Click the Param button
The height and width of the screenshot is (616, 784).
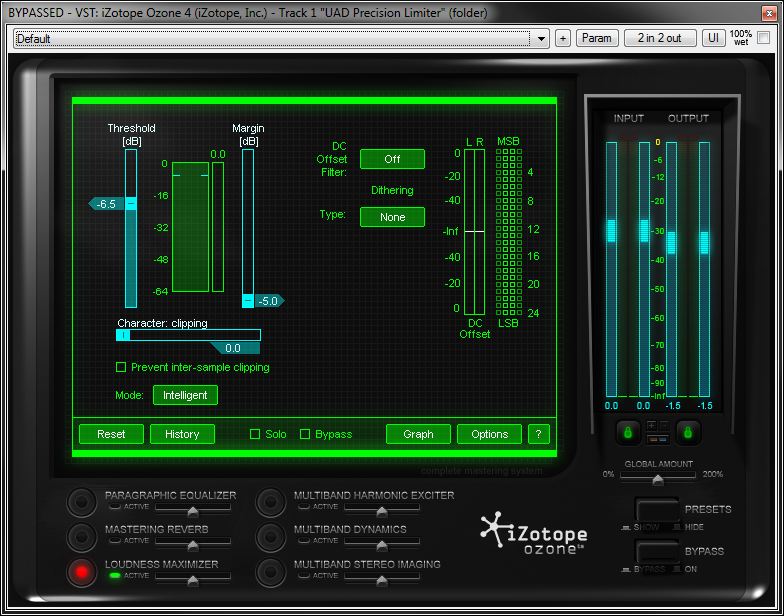[x=596, y=38]
